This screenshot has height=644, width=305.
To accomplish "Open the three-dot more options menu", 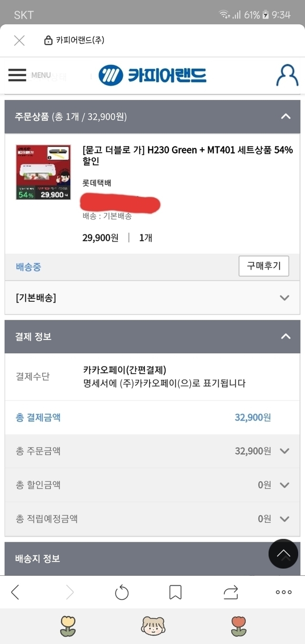I will click(x=284, y=592).
